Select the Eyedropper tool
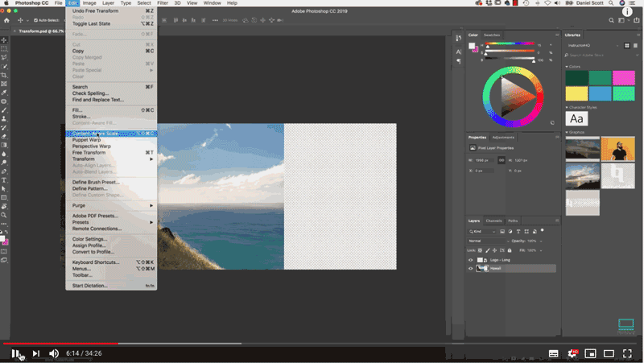The height and width of the screenshot is (363, 644). click(4, 93)
